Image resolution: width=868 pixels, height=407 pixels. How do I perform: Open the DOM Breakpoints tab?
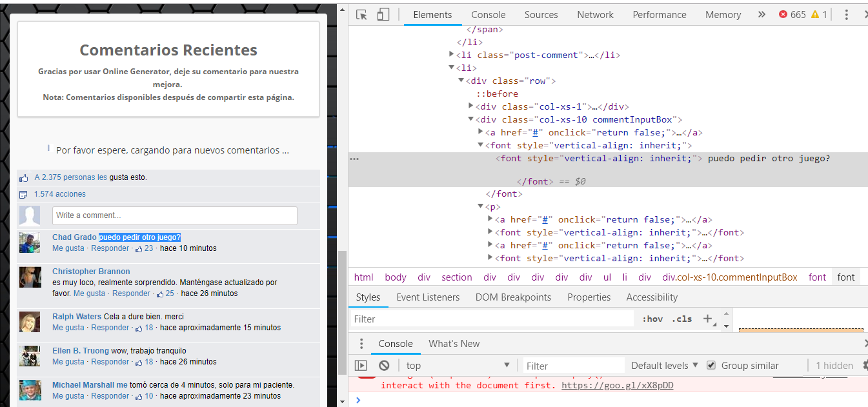[x=513, y=297]
